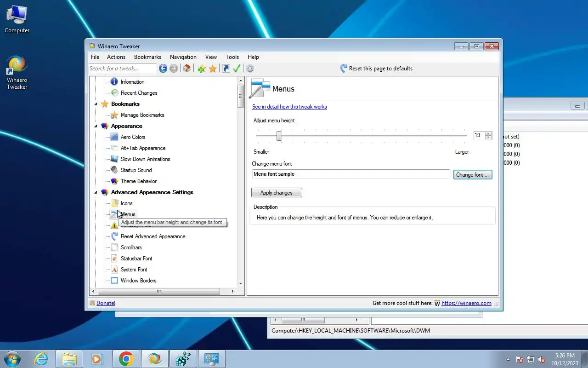The height and width of the screenshot is (368, 588).
Task: Click the tree vertical scrollbar thumb
Action: pos(240,97)
